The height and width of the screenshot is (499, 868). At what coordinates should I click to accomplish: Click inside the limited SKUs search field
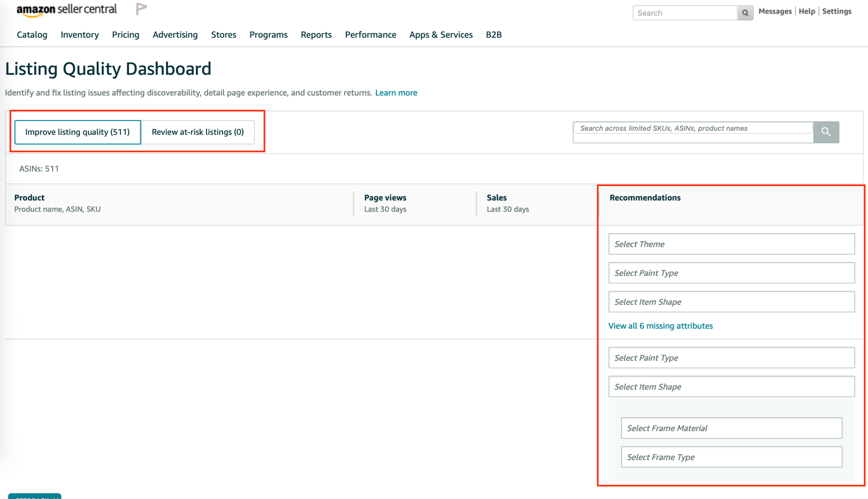pos(691,128)
